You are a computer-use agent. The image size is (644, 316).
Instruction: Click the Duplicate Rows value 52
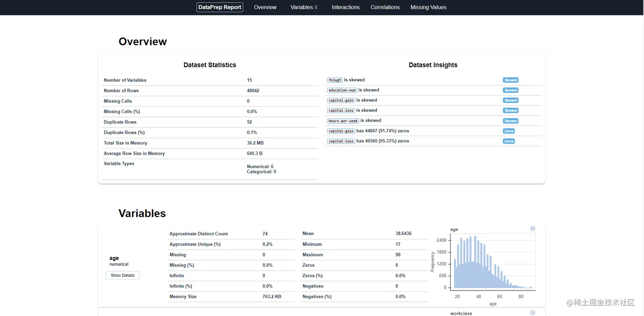coord(250,122)
